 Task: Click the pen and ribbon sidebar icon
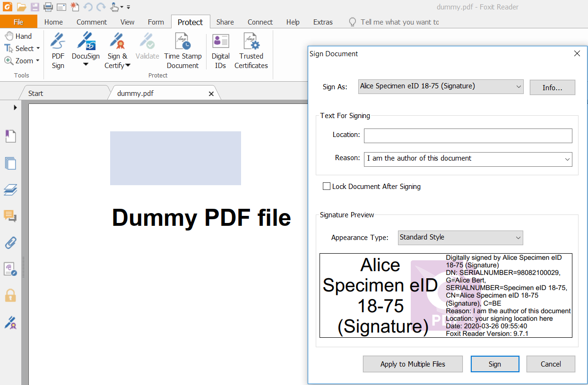point(10,323)
